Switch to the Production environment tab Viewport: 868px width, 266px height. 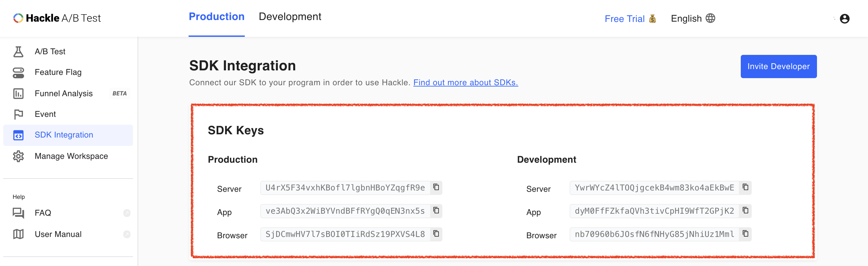pyautogui.click(x=217, y=17)
